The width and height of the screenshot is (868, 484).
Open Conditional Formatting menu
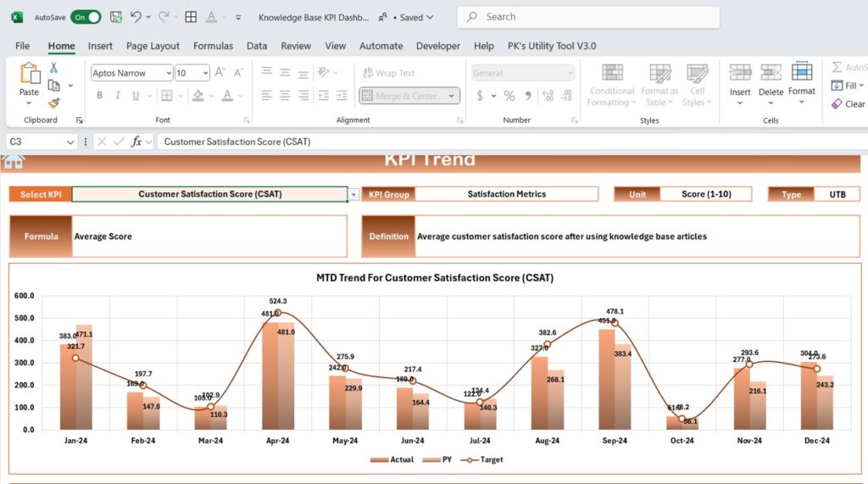[x=611, y=85]
